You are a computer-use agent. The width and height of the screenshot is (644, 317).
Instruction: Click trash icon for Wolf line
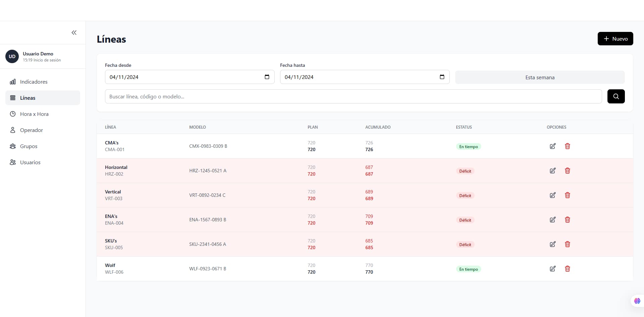[567, 269]
